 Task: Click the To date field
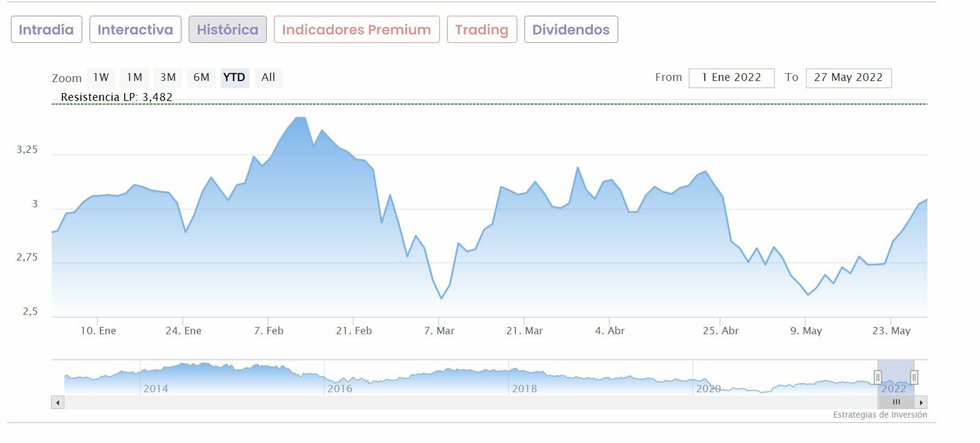point(848,78)
